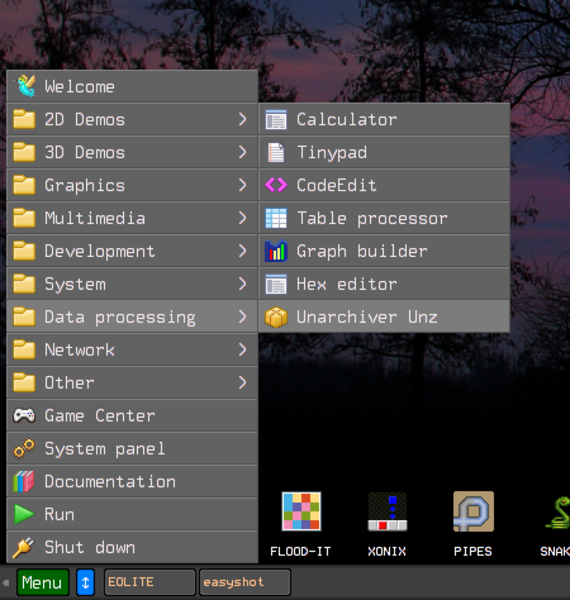The width and height of the screenshot is (570, 600).
Task: Click the Development folder icon
Action: [x=24, y=251]
